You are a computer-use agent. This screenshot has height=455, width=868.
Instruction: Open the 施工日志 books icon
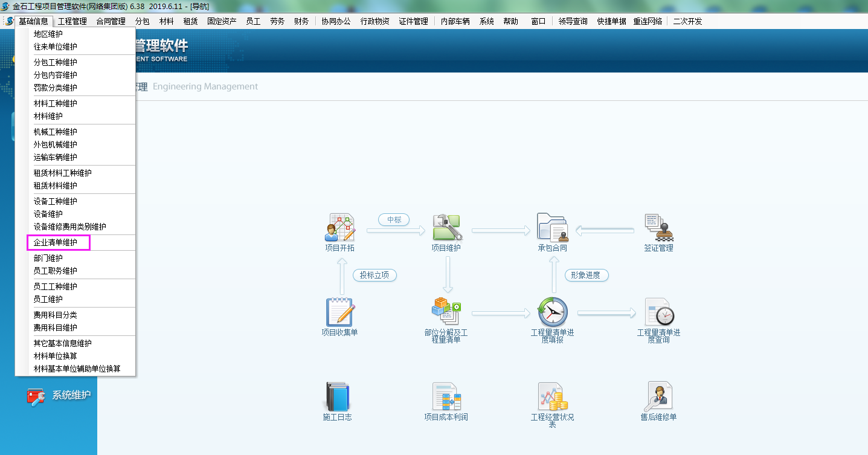(x=337, y=396)
